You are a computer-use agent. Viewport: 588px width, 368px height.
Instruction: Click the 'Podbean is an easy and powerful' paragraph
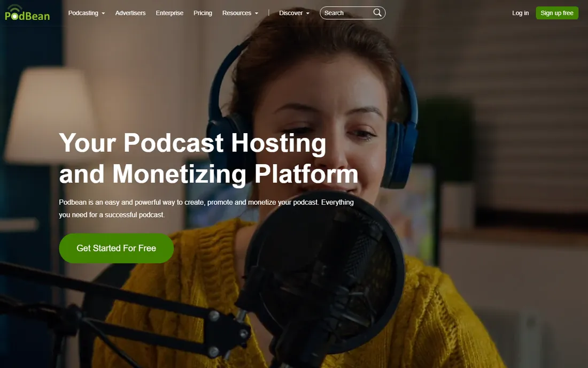point(206,208)
